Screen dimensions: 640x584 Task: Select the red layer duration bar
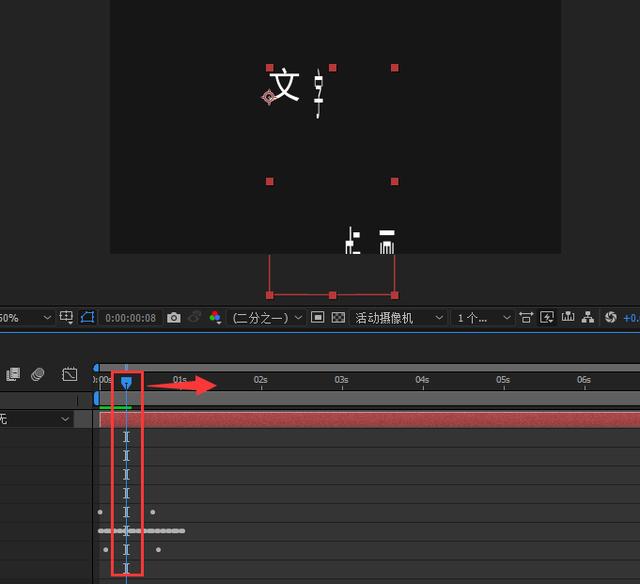(369, 420)
